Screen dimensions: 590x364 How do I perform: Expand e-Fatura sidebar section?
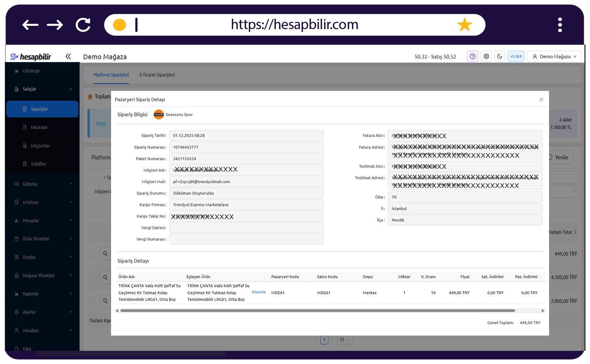click(x=42, y=202)
